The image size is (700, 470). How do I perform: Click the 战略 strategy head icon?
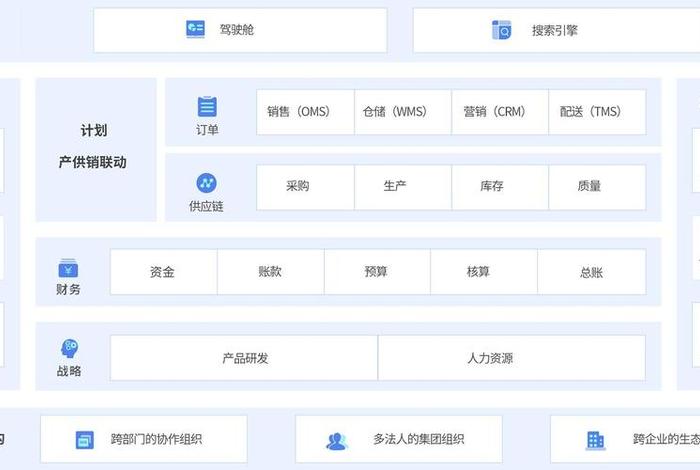tap(69, 349)
